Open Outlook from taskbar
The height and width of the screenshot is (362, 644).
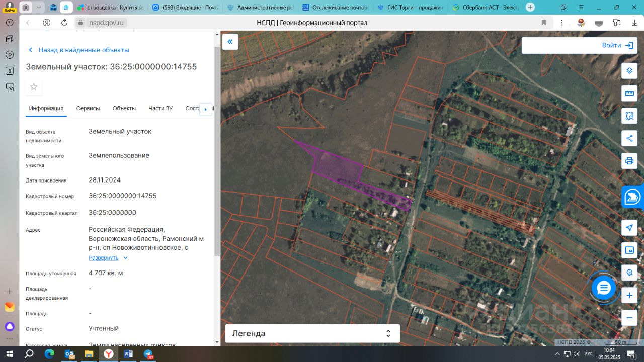point(69,354)
